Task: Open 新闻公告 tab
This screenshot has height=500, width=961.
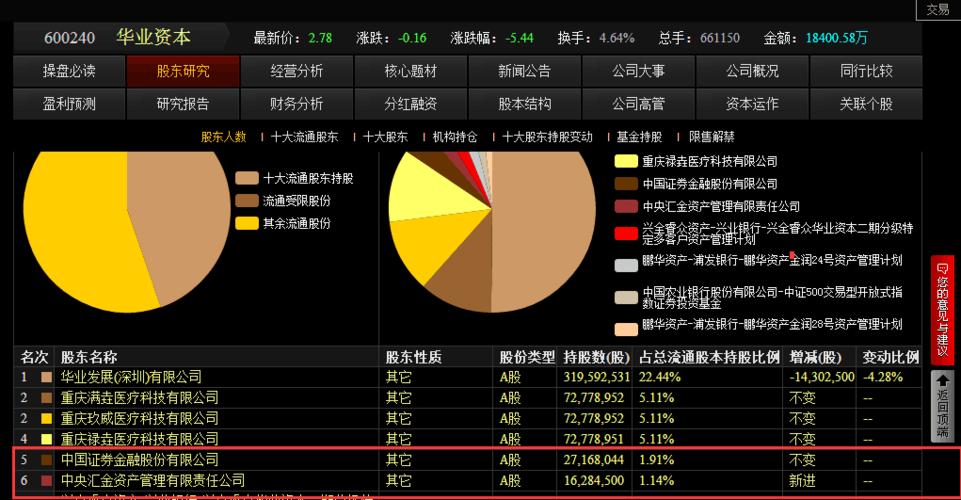Action: tap(525, 71)
